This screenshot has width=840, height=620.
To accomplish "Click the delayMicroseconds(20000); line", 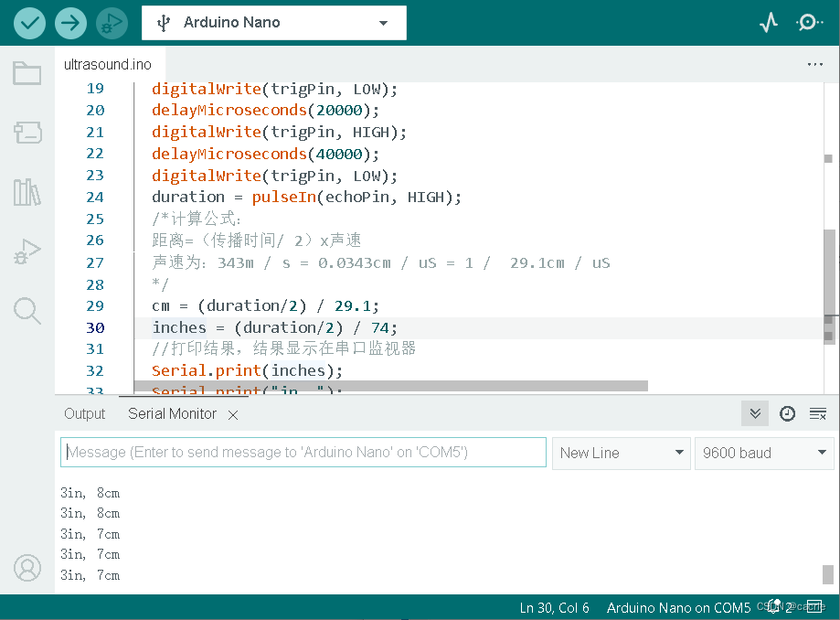I will (x=265, y=111).
